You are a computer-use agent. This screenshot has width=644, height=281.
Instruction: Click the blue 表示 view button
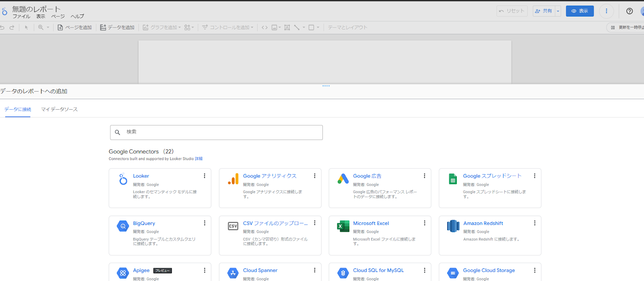580,11
